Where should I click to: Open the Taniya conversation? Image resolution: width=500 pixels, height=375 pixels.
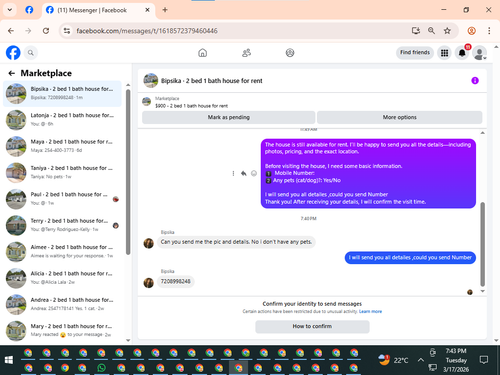click(x=62, y=172)
